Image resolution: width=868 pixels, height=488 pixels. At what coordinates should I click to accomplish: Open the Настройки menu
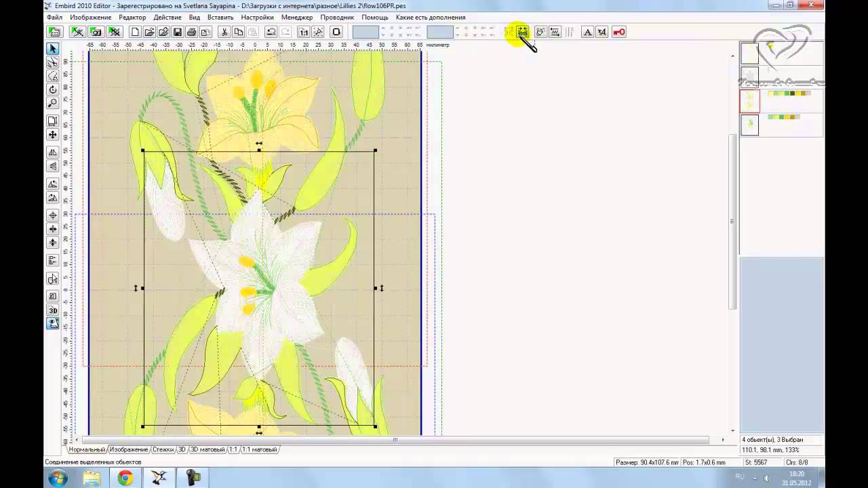(x=258, y=17)
